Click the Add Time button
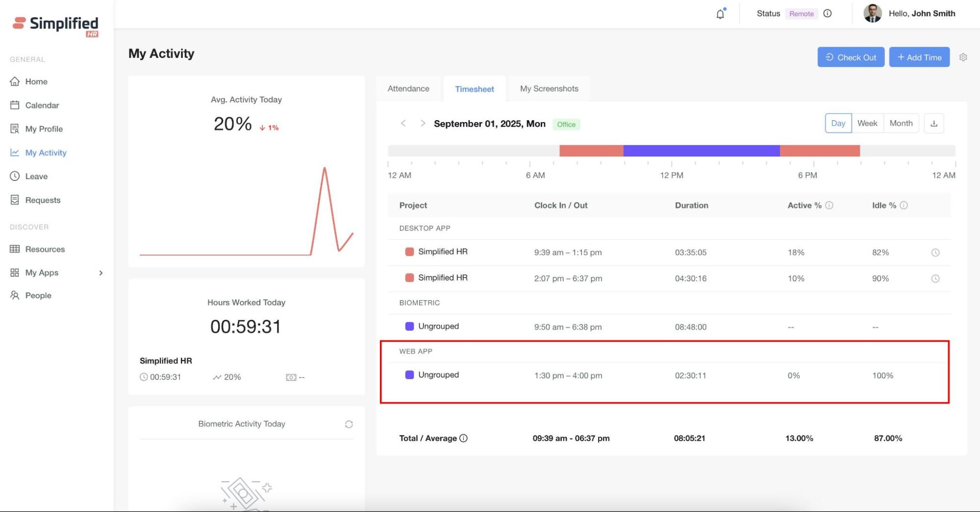 click(919, 57)
